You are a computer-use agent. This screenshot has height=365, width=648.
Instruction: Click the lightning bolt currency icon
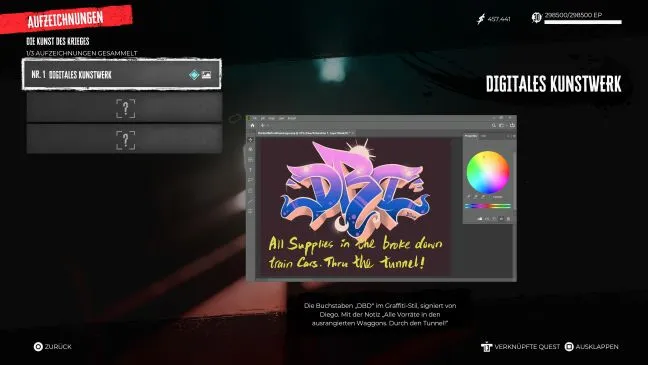tap(481, 19)
